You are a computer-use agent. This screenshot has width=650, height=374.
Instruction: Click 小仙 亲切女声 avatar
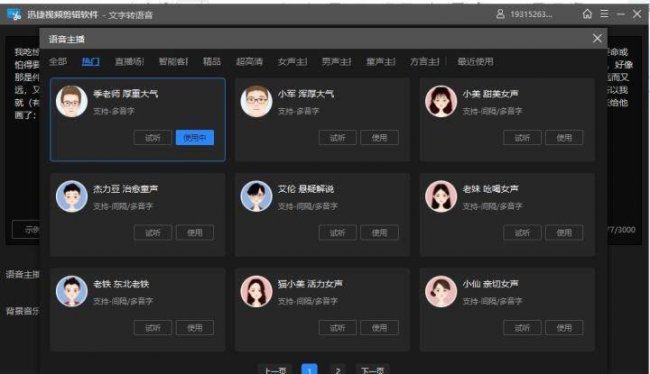(441, 291)
